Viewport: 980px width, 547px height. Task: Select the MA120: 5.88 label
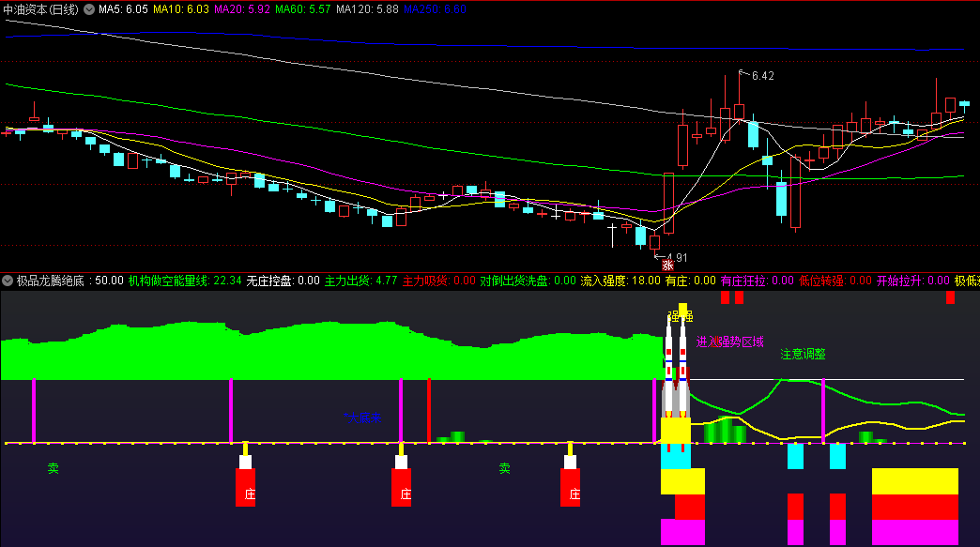(x=367, y=9)
